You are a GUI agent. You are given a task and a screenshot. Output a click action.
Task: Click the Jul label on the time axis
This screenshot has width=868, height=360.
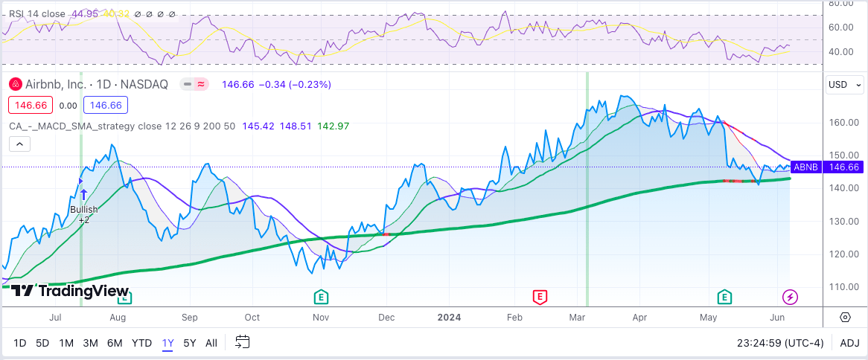coord(55,318)
